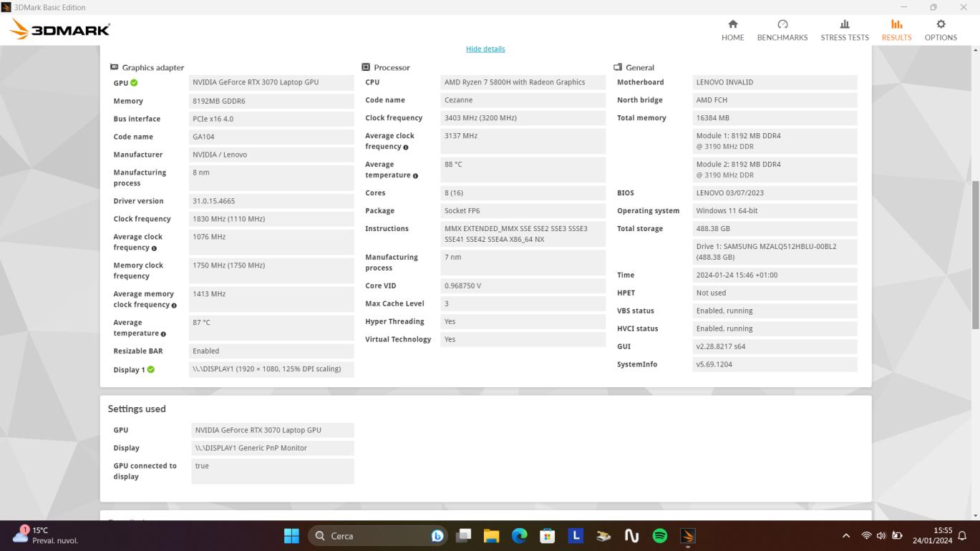Viewport: 980px width, 551px height.
Task: Click the 3DMark logo
Action: pyautogui.click(x=59, y=30)
